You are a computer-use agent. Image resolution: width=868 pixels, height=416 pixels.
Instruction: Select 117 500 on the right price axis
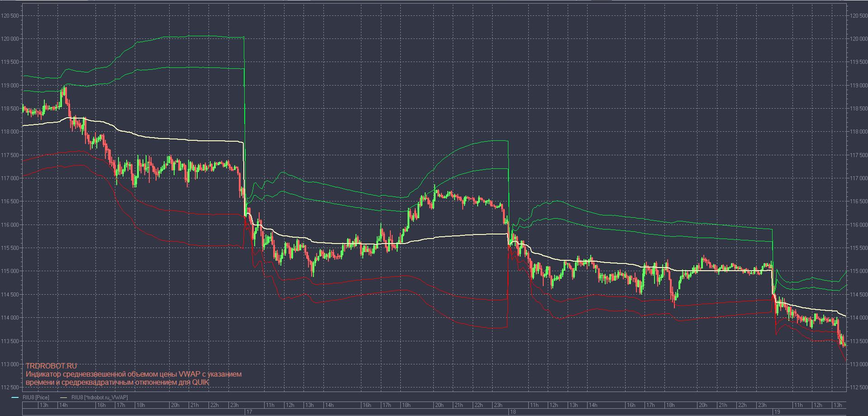click(858, 155)
